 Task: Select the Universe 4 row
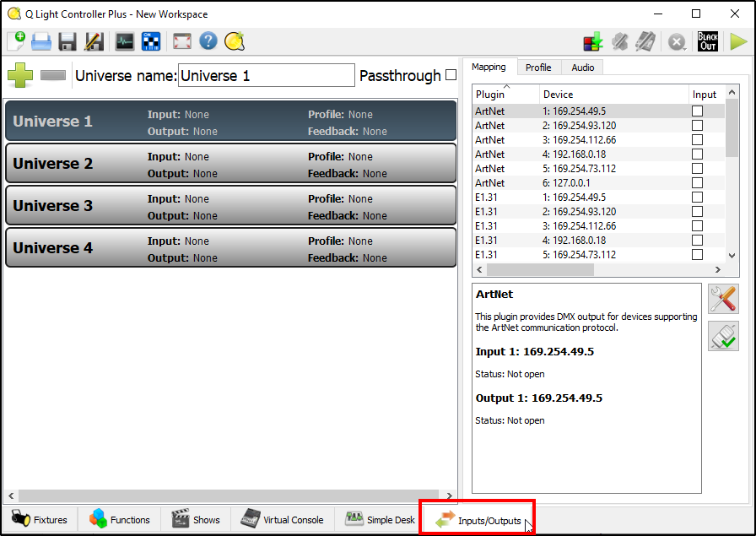click(x=230, y=248)
